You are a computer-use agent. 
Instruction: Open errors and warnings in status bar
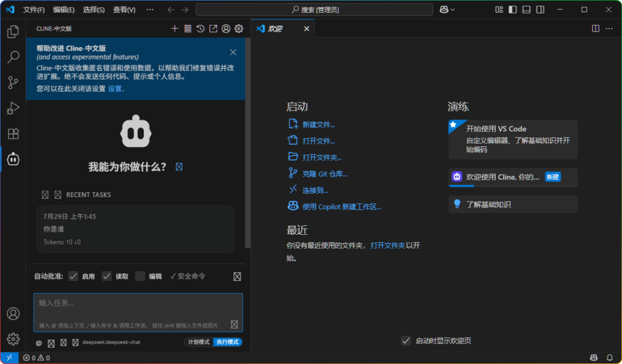tap(36, 358)
